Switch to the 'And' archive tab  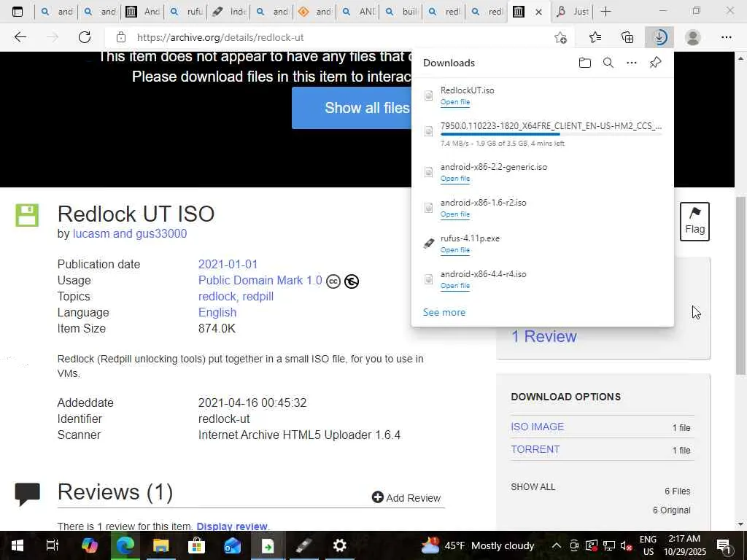point(143,12)
